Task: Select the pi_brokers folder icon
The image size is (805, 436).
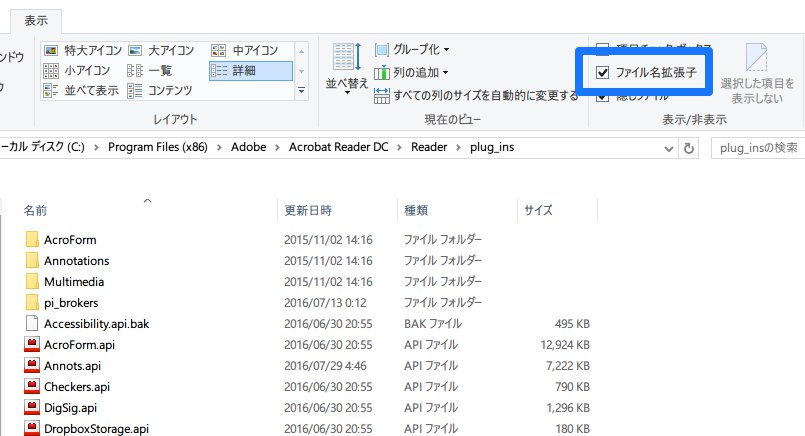Action: click(x=32, y=302)
